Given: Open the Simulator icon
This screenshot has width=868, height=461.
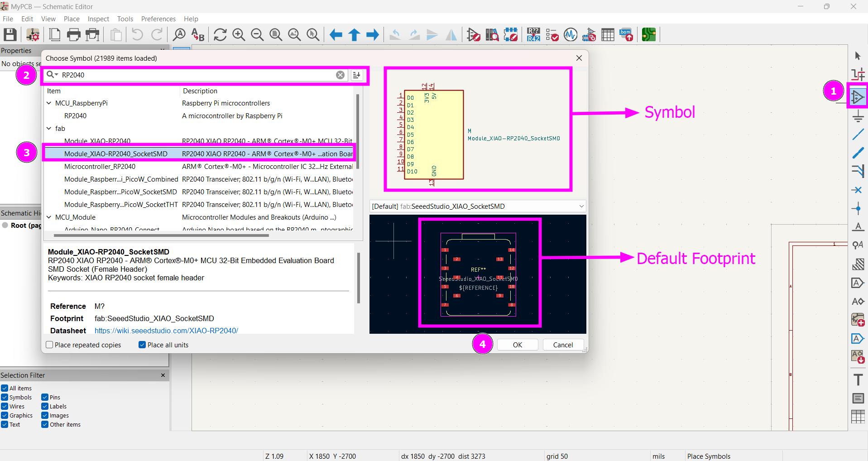Looking at the screenshot, I should click(x=571, y=35).
